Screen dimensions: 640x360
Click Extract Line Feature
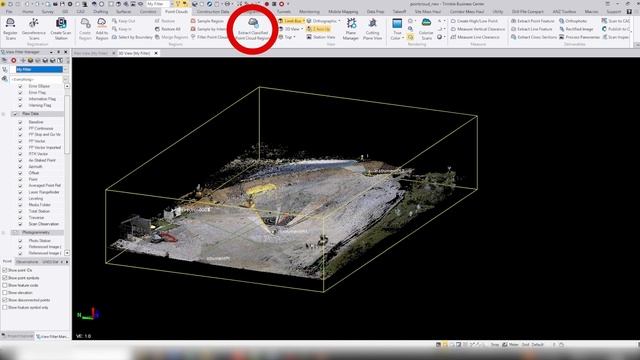point(531,29)
